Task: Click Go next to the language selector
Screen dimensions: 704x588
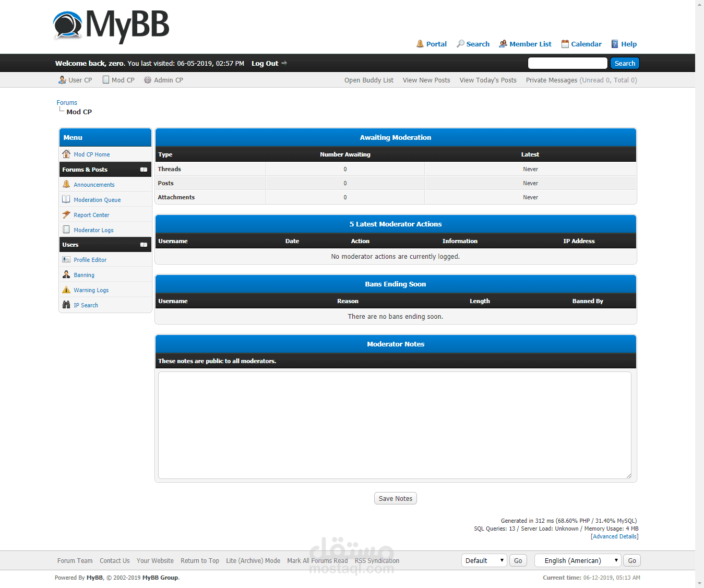Action: click(632, 560)
